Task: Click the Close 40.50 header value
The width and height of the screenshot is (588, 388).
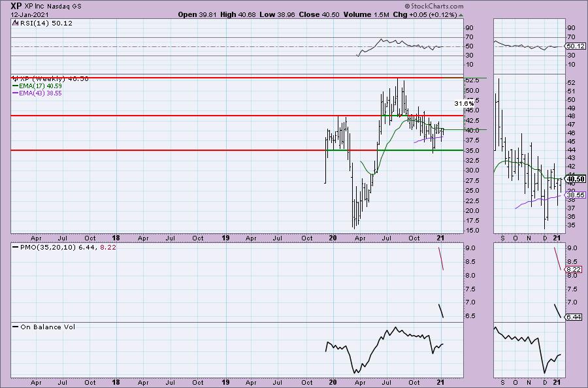Action: tap(319, 14)
